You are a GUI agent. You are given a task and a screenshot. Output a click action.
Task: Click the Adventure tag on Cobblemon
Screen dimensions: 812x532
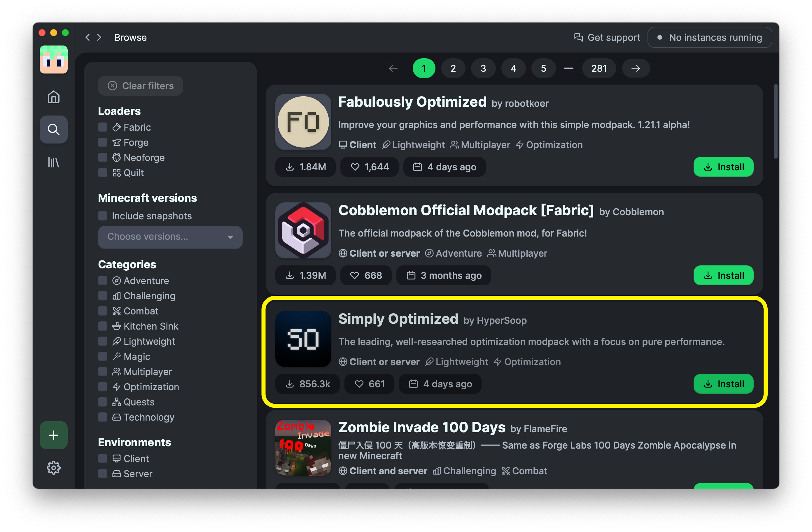click(x=454, y=253)
